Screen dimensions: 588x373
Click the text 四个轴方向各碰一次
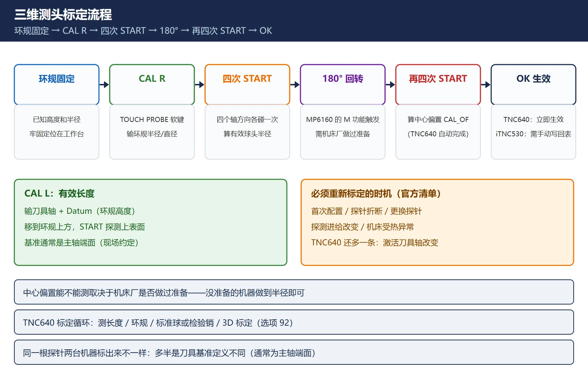pos(247,119)
